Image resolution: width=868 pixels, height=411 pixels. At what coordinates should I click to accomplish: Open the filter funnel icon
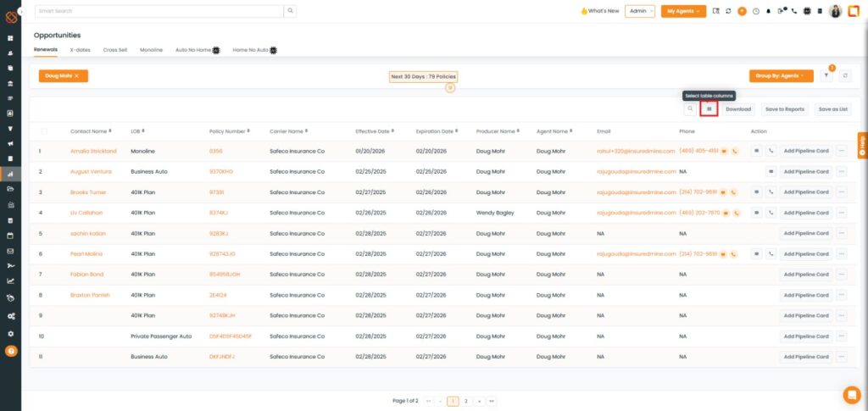tap(827, 76)
